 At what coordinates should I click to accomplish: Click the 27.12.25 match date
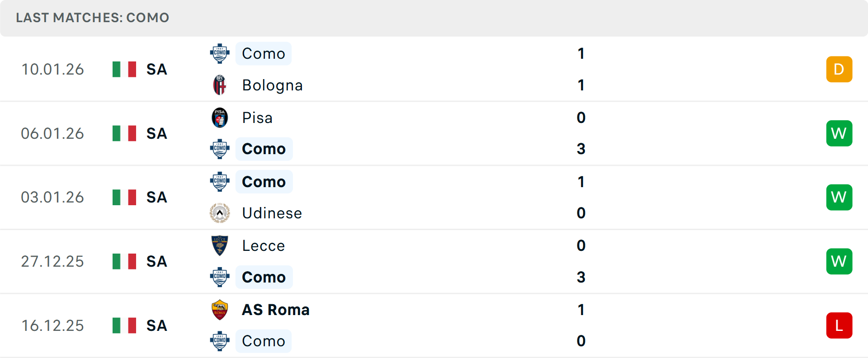coord(52,261)
